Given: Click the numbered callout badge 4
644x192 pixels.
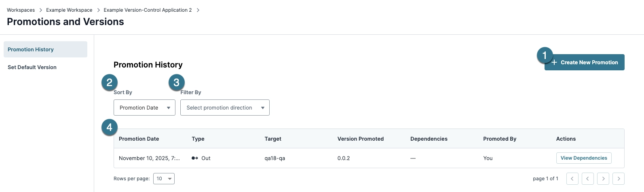Looking at the screenshot, I should [109, 127].
